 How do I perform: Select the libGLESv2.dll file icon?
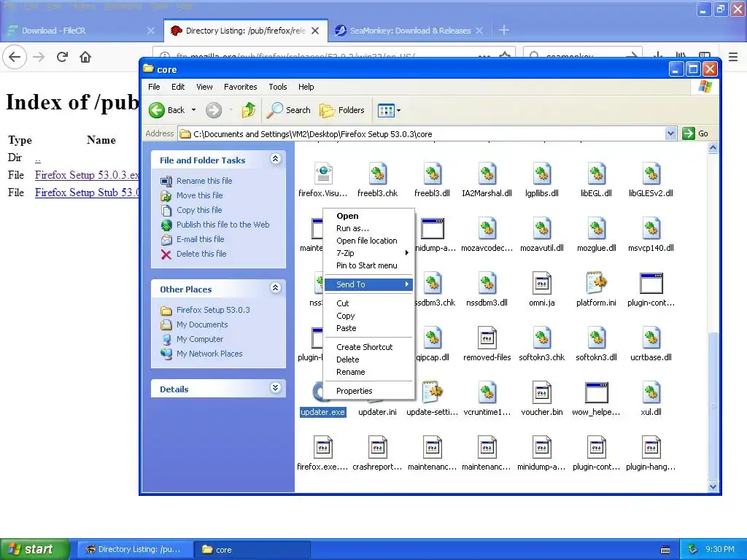pyautogui.click(x=651, y=174)
